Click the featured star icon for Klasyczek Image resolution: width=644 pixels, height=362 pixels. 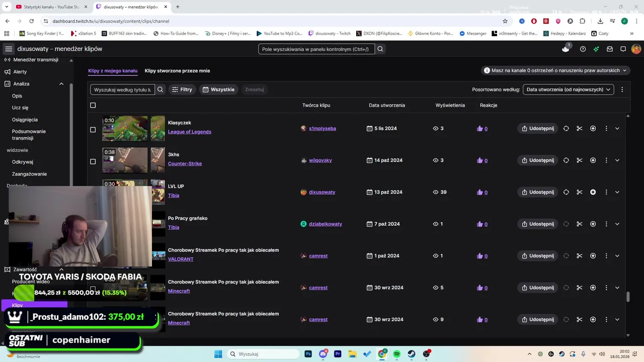click(x=593, y=128)
